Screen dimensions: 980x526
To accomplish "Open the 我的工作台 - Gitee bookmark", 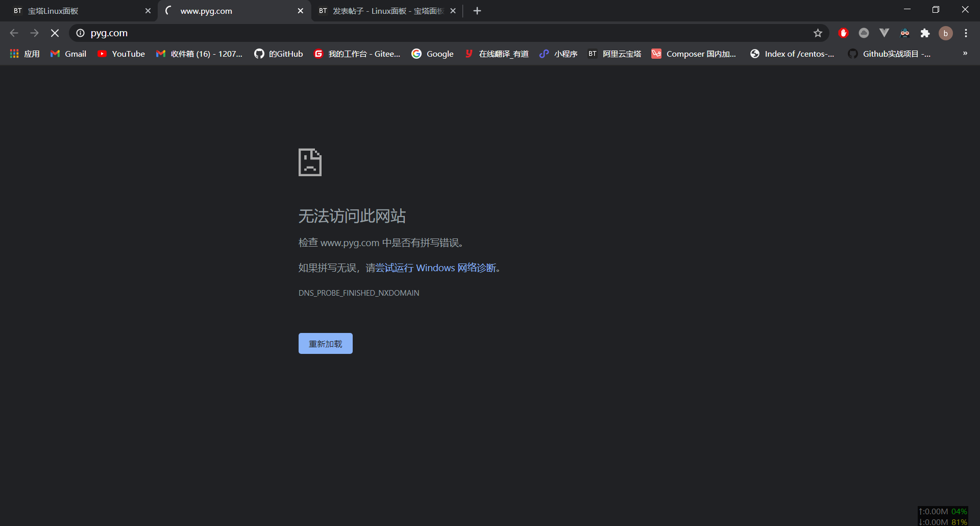I will click(357, 54).
